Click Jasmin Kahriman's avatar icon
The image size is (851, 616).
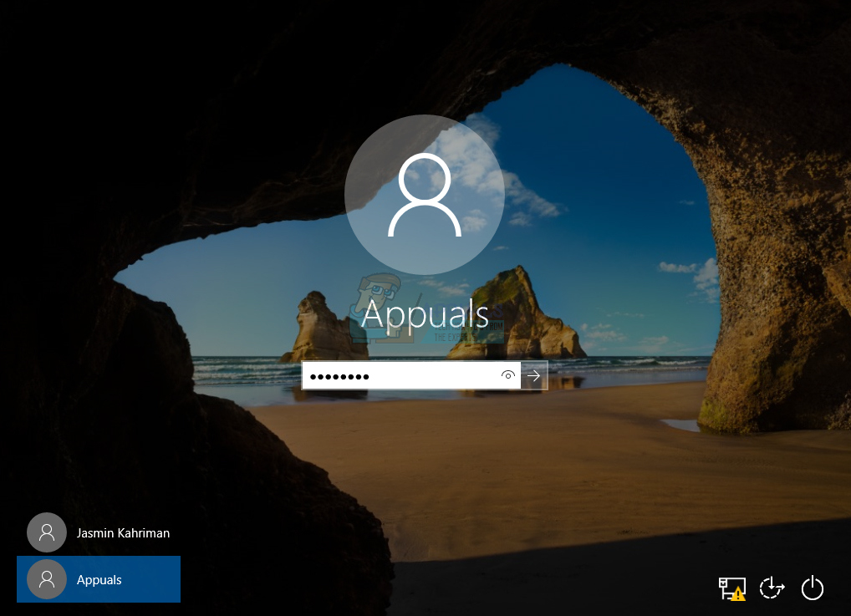click(47, 532)
